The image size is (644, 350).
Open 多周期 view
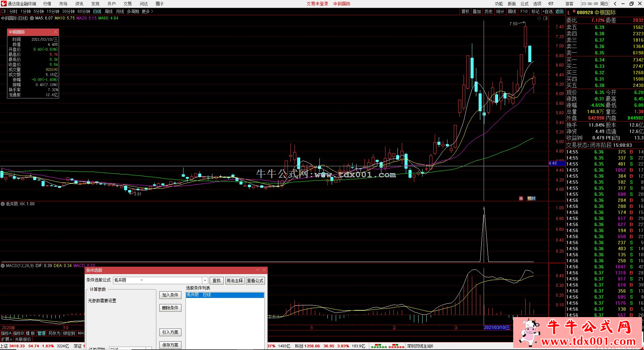pyautogui.click(x=133, y=11)
